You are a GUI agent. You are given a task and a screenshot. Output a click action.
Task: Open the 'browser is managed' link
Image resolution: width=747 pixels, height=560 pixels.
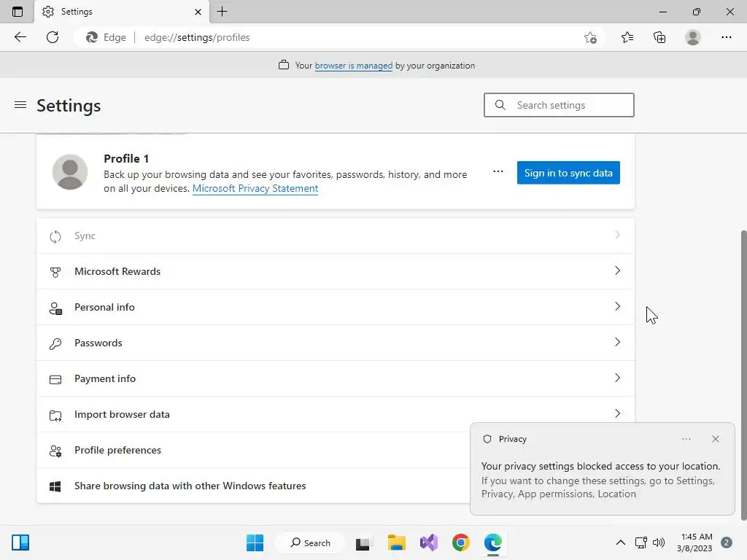pyautogui.click(x=354, y=66)
